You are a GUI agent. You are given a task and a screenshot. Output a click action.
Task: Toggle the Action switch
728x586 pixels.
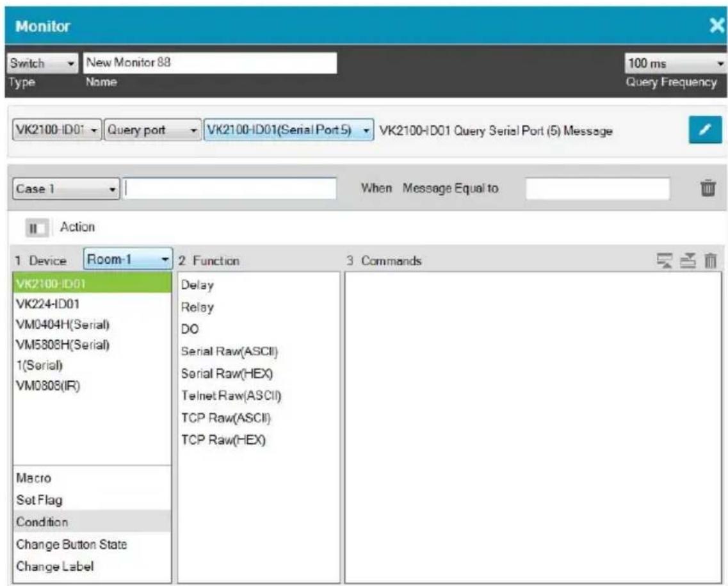[36, 228]
